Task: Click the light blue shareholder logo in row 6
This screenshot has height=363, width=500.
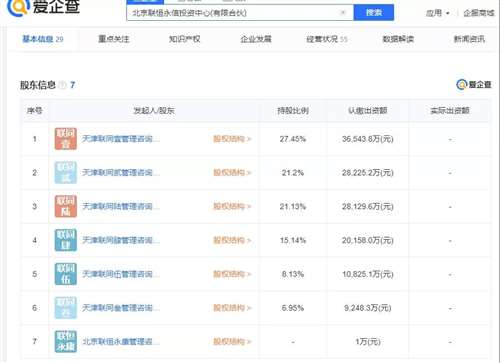Action: tap(66, 308)
